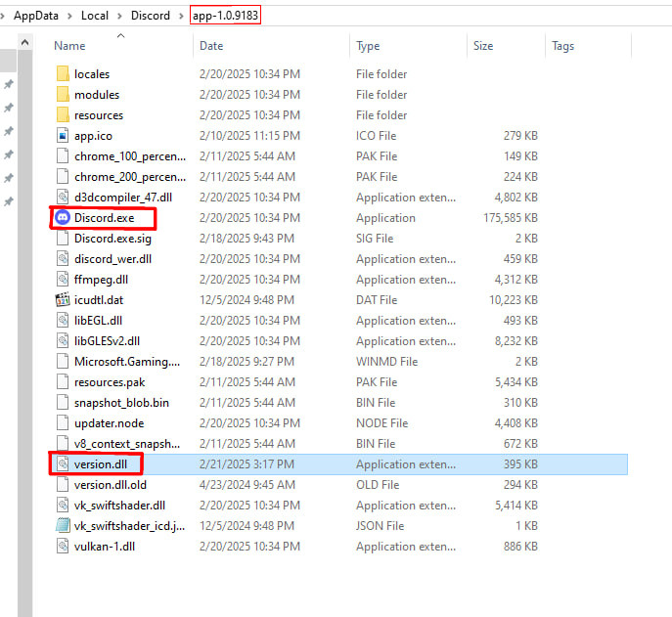Sort files by Size column header
Screen dimensions: 672x617
pos(483,46)
